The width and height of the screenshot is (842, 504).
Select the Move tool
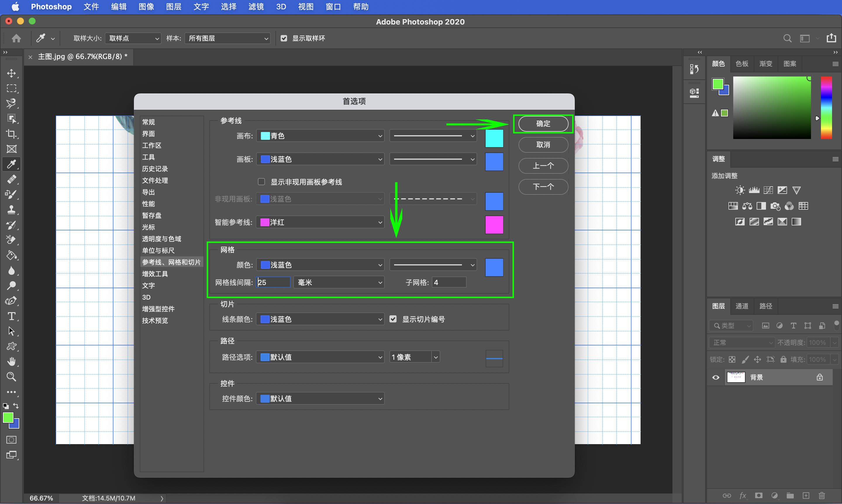(x=12, y=73)
